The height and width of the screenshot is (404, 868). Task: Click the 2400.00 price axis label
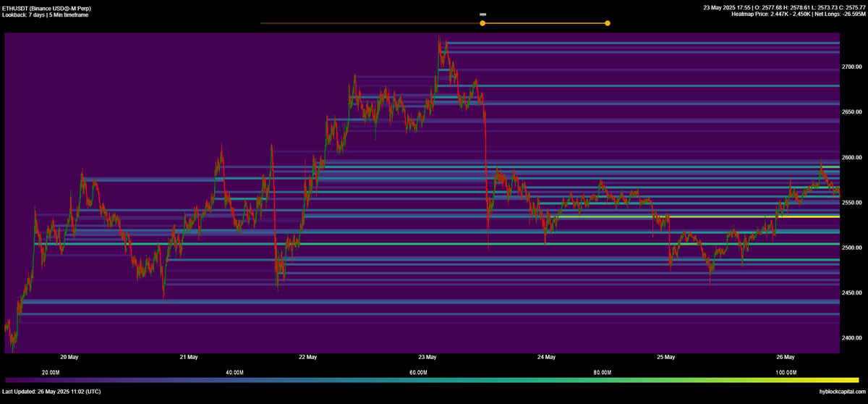pos(852,338)
